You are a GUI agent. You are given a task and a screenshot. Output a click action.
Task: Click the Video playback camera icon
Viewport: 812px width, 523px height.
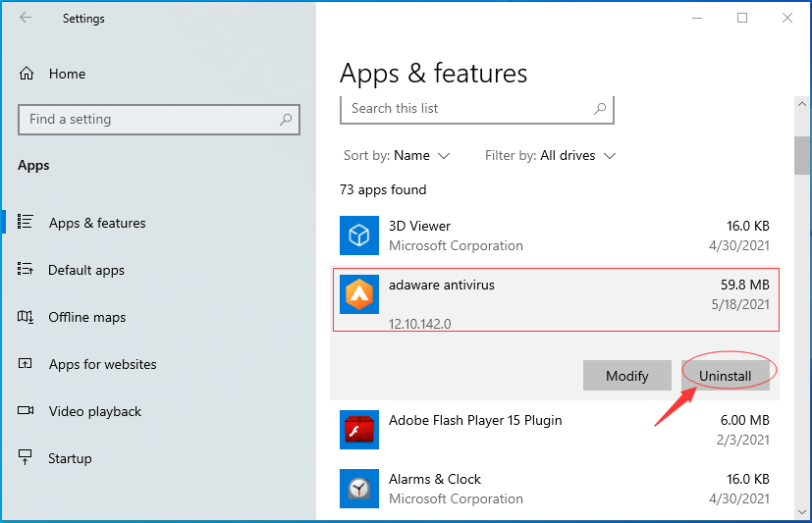pos(26,410)
